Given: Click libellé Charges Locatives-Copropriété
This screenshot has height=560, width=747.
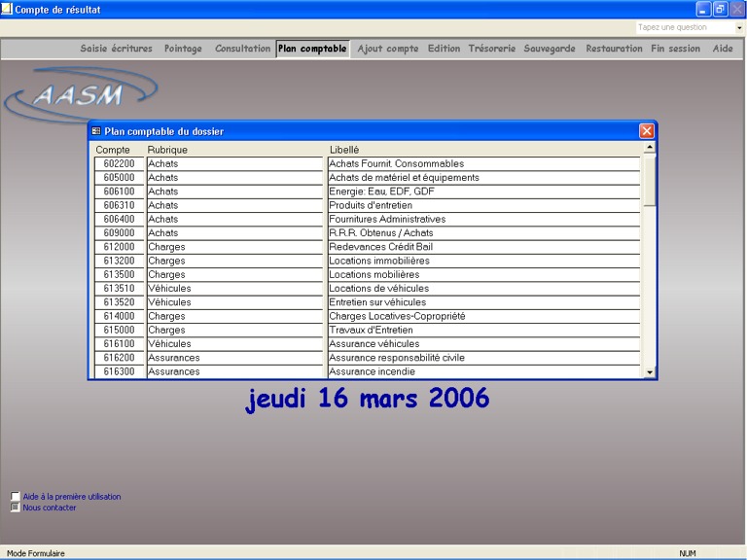Looking at the screenshot, I should click(x=484, y=316).
